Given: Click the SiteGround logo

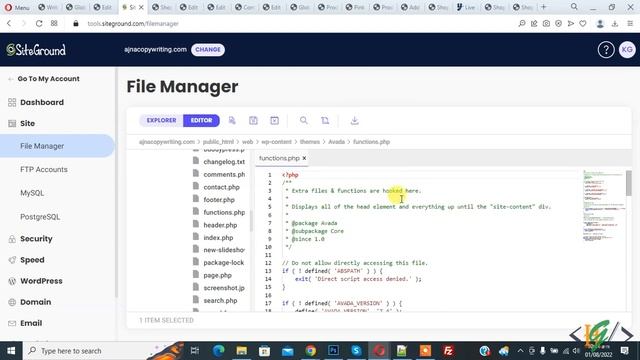Looking at the screenshot, I should 36,50.
